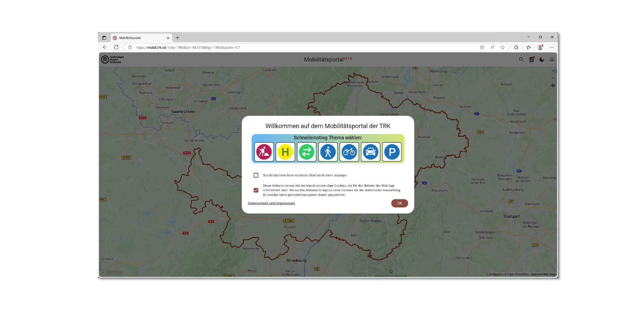Enable 'Startbildschirm nicht mehr anzeigen' checkbox

pos(256,175)
